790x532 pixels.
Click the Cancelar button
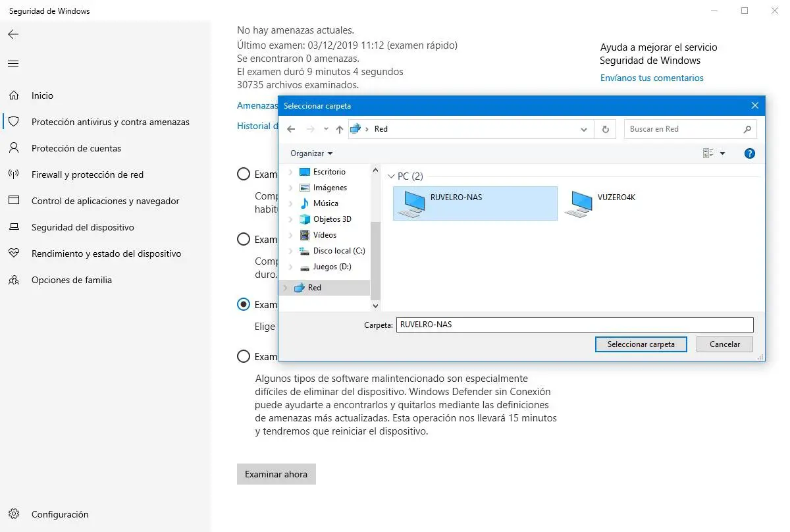point(725,344)
